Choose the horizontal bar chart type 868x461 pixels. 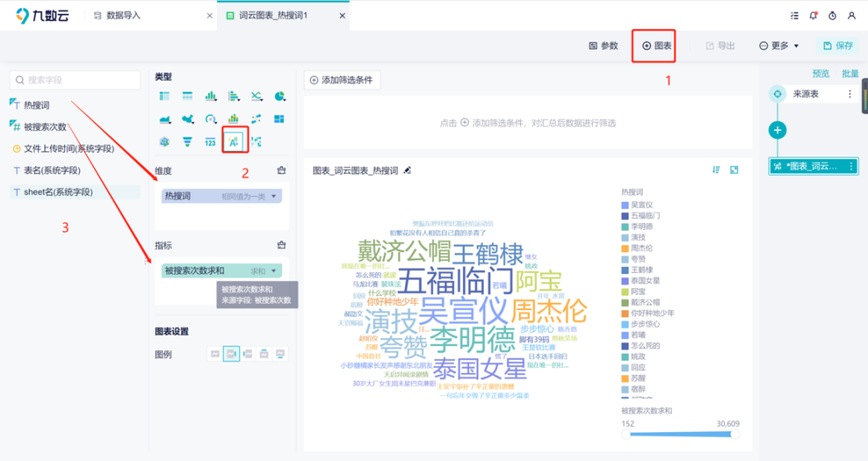coord(234,96)
